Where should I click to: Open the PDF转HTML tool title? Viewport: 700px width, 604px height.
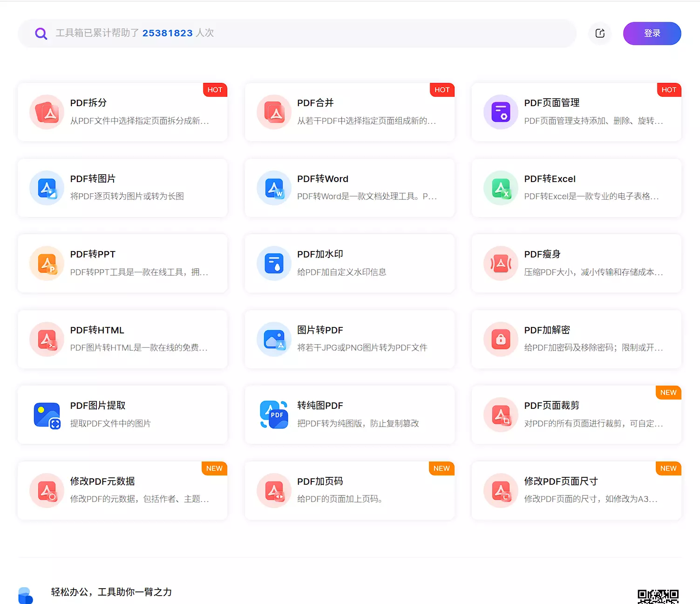click(x=97, y=330)
